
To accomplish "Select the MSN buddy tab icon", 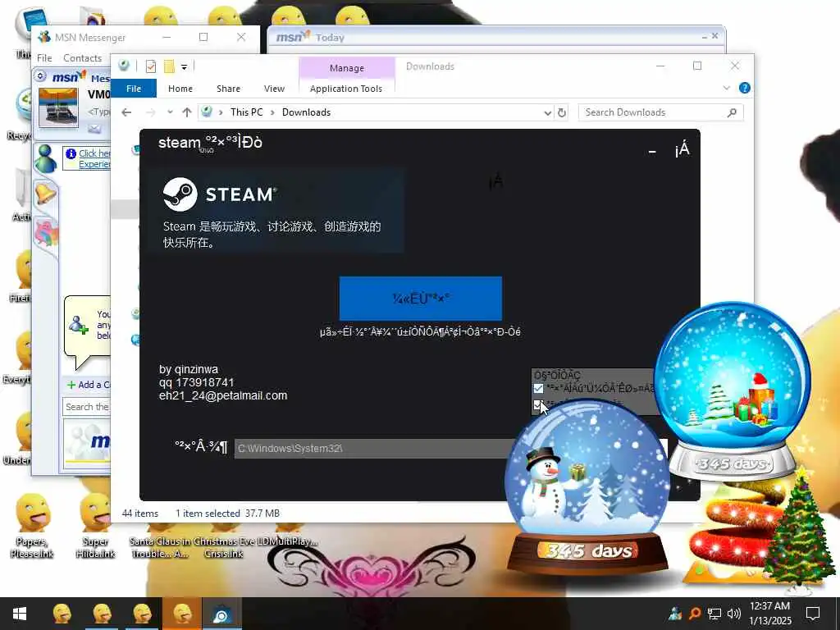I will click(46, 158).
